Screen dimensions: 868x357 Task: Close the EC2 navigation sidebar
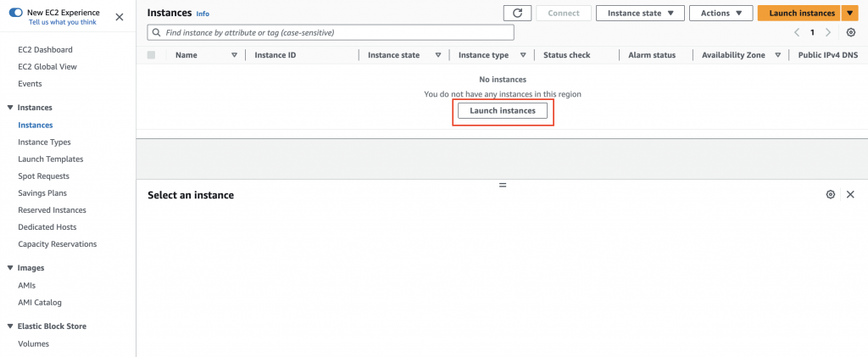[x=119, y=17]
